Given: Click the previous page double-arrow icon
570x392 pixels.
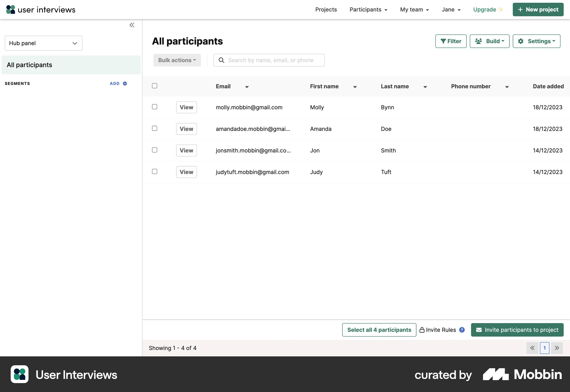Looking at the screenshot, I should pos(532,348).
